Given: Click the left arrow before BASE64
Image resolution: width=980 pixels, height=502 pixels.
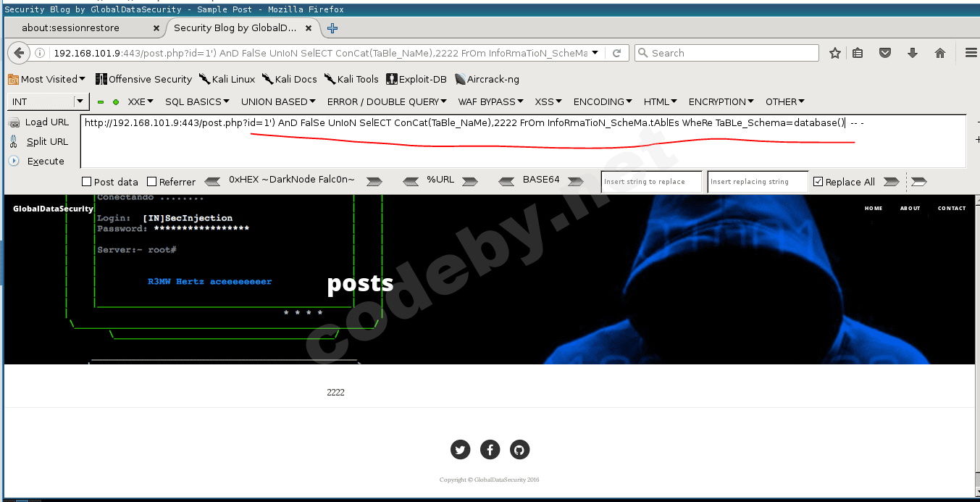Looking at the screenshot, I should (507, 181).
